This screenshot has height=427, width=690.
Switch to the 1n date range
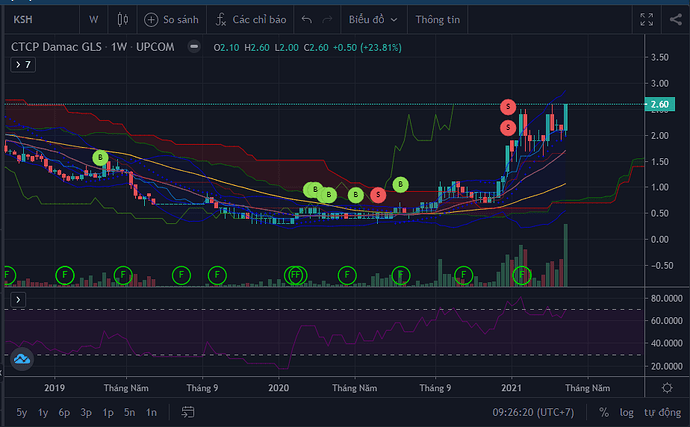pos(151,412)
